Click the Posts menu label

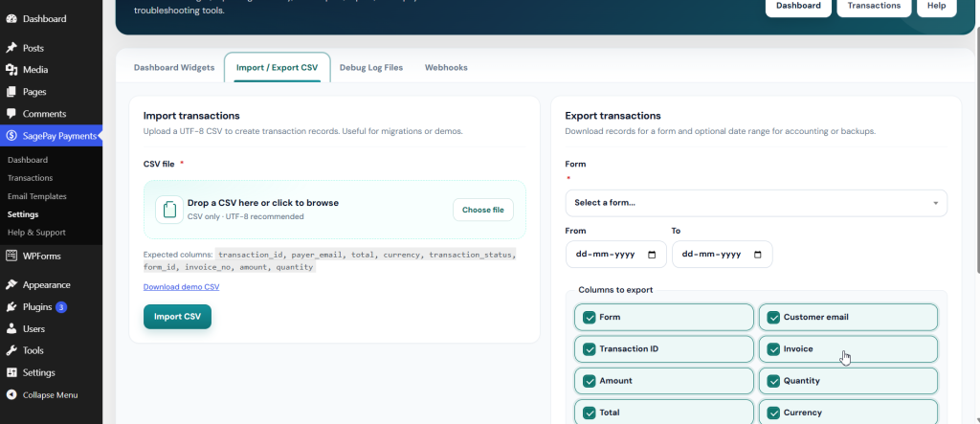click(33, 48)
